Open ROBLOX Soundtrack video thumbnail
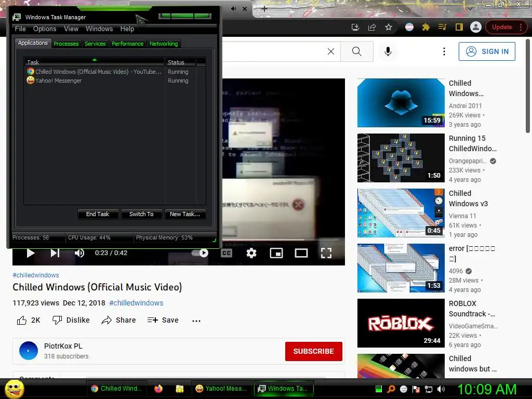The height and width of the screenshot is (399, 532). pos(401,323)
